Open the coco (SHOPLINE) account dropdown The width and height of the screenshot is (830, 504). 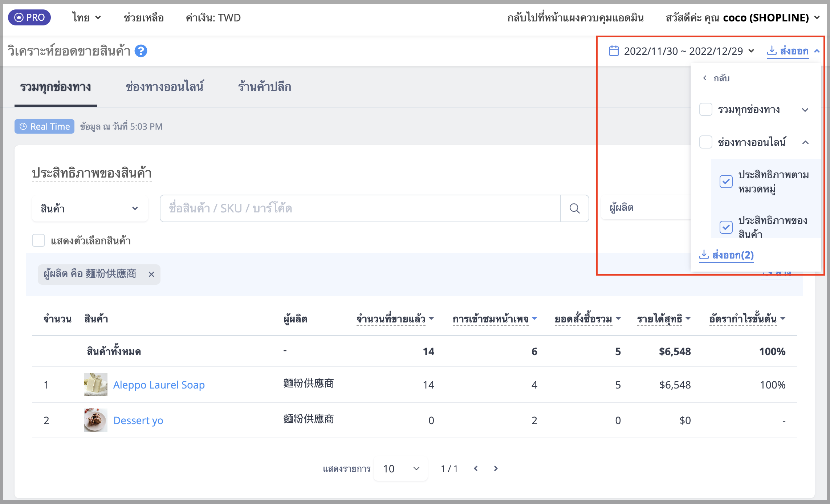coord(771,17)
